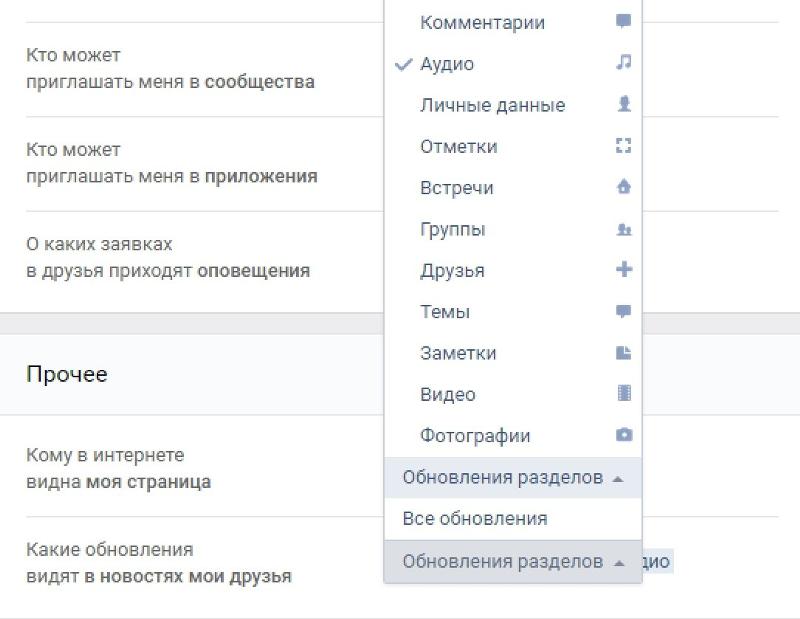
Task: Click the plus icon beside Друзья
Action: click(x=624, y=270)
